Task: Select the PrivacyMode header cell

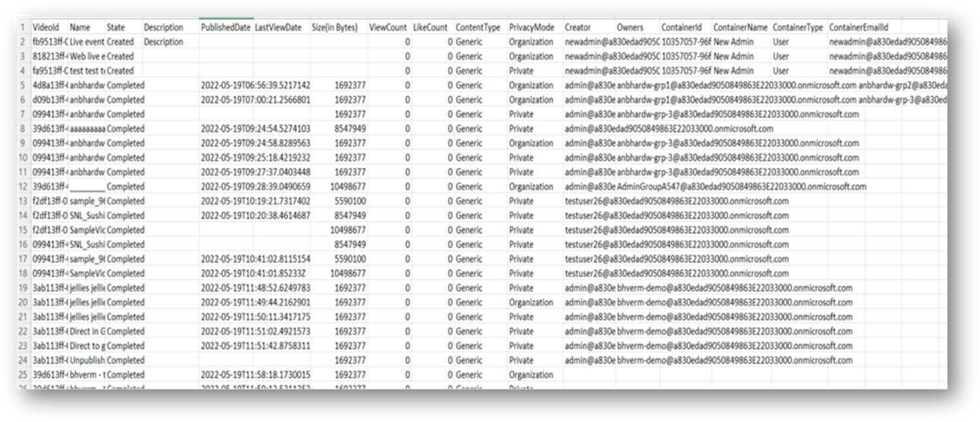Action: tap(535, 27)
